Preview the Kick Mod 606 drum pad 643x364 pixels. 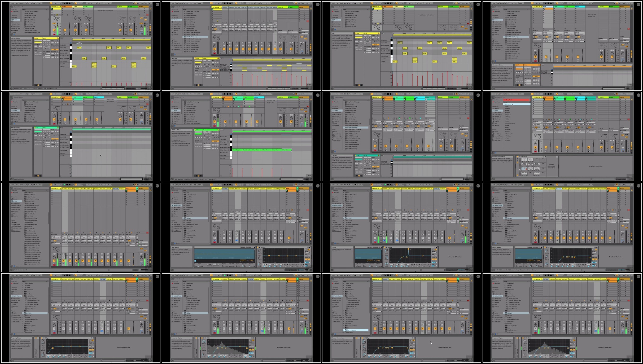530,171
